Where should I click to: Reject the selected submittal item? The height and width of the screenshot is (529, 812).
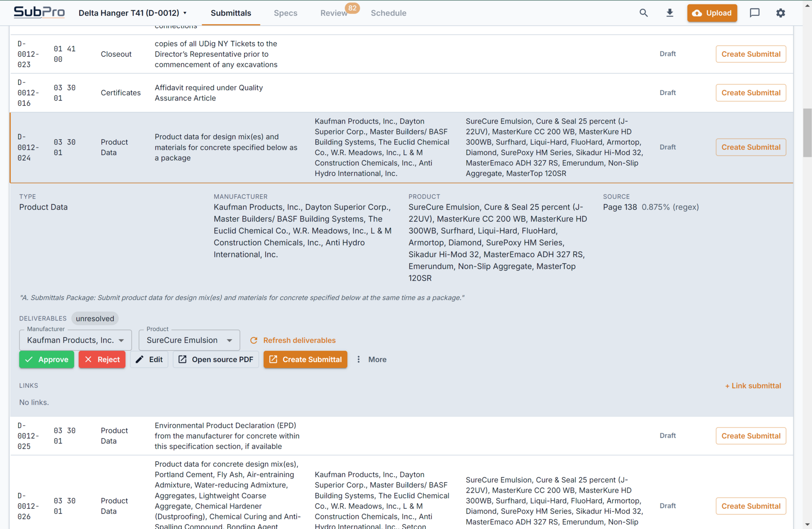click(x=102, y=359)
